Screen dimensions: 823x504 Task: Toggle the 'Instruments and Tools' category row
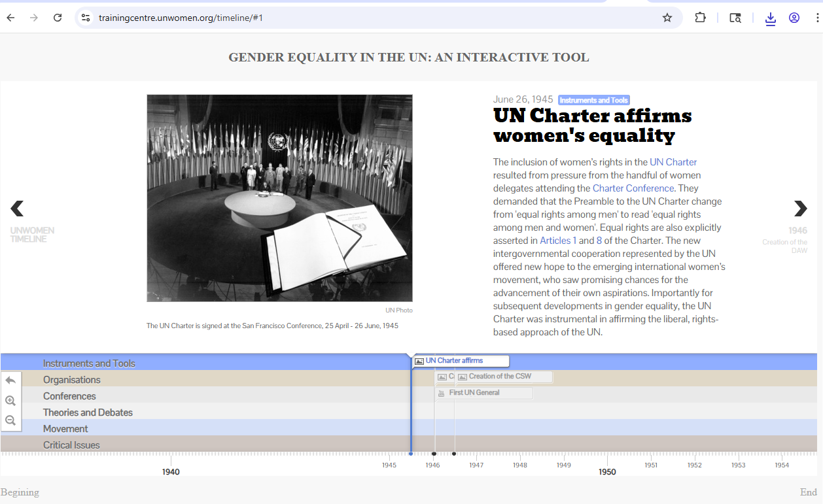[x=89, y=363]
